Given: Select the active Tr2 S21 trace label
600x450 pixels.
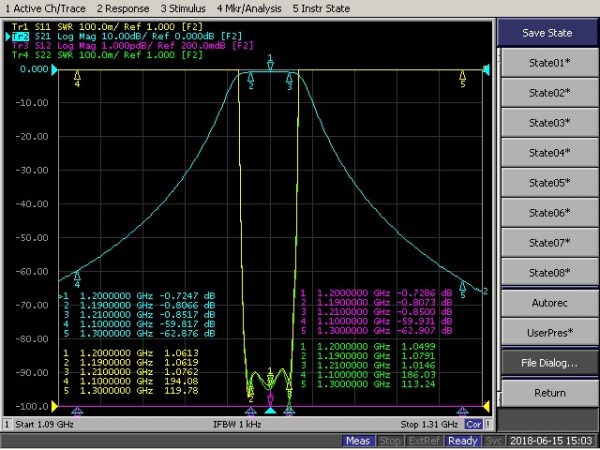Looking at the screenshot, I should (x=127, y=36).
